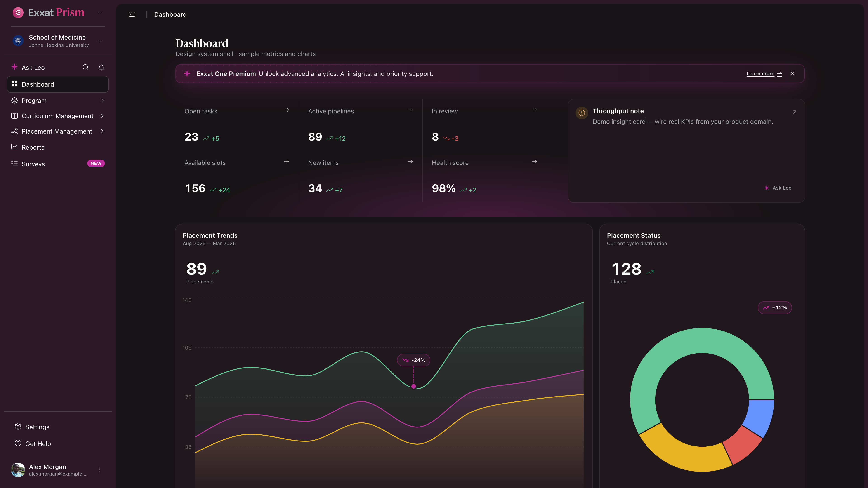Open Active pipelines arrow
The image size is (868, 488).
(x=410, y=110)
